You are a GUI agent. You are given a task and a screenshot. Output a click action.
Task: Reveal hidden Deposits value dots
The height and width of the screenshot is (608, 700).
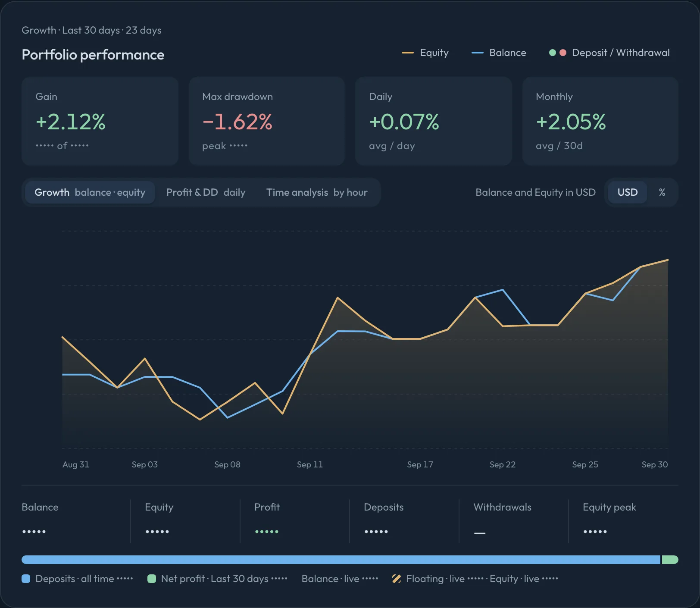[376, 532]
